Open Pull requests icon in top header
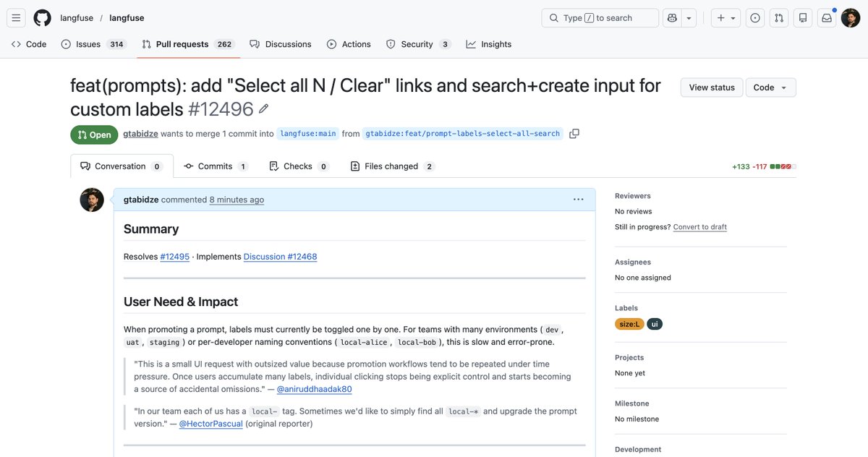The height and width of the screenshot is (457, 868). (x=778, y=18)
